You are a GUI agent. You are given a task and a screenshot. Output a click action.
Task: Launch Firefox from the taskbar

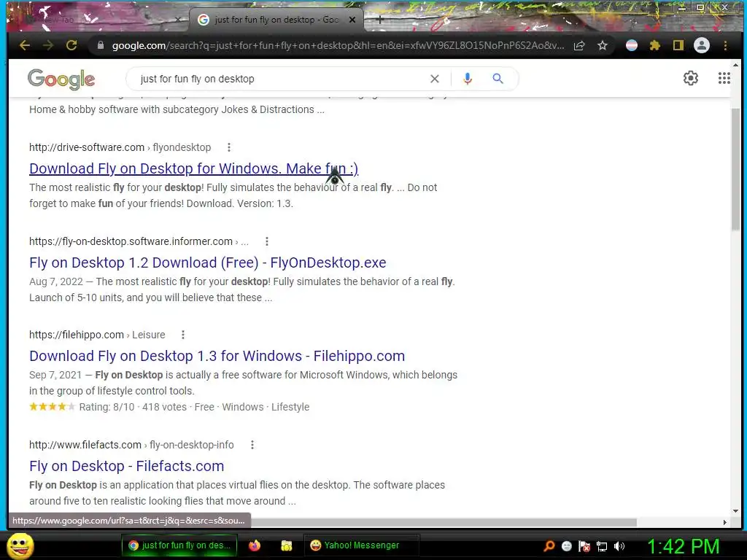(255, 545)
